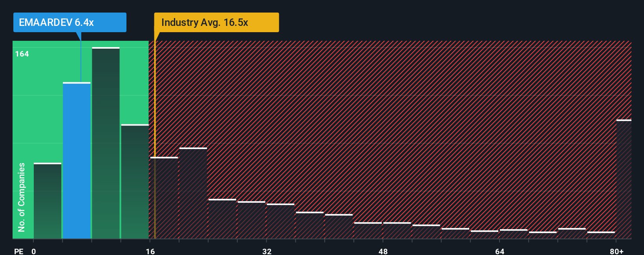Click the 'No. of Companies' axis title
644x255 pixels.
tap(21, 197)
